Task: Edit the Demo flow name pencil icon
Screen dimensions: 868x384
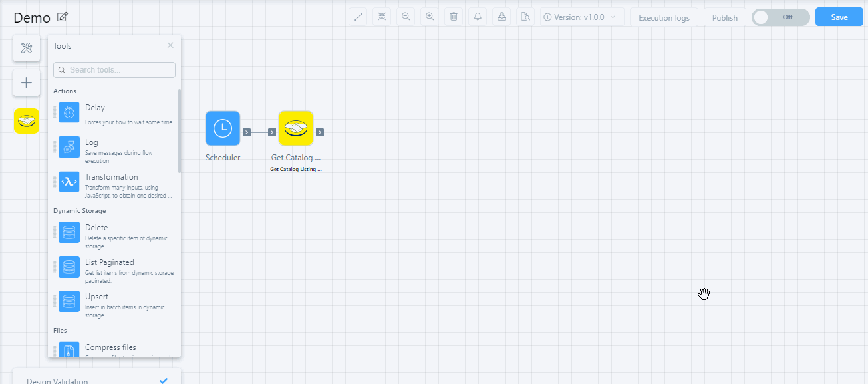Action: (63, 17)
